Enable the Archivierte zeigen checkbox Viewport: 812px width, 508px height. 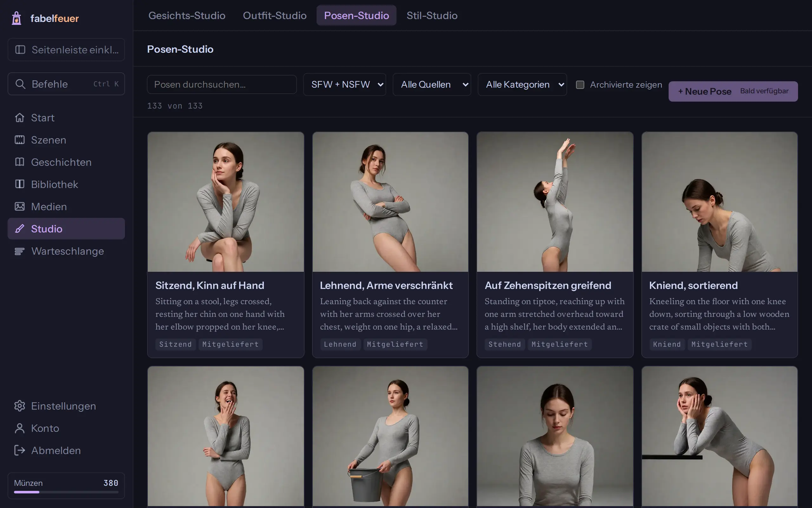tap(580, 85)
